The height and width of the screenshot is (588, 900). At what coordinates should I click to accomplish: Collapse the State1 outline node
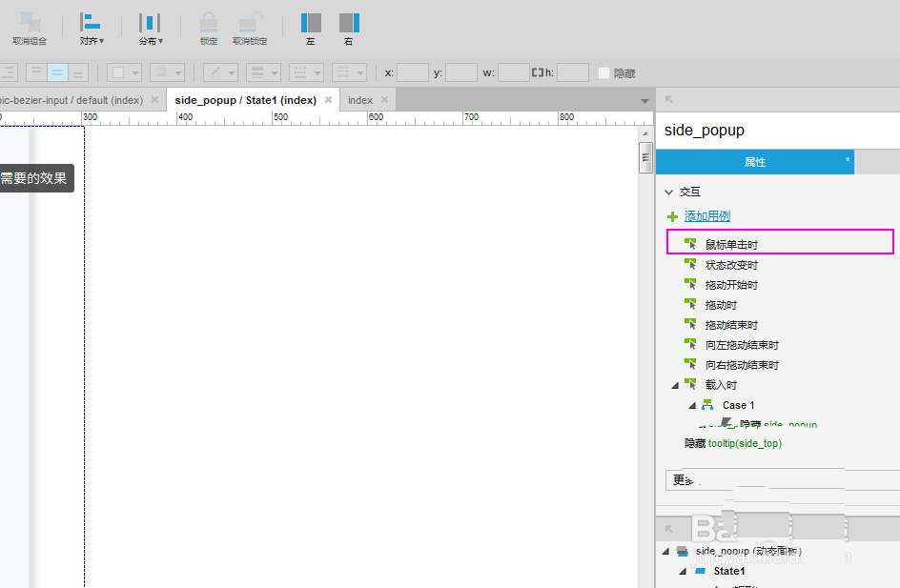(683, 572)
